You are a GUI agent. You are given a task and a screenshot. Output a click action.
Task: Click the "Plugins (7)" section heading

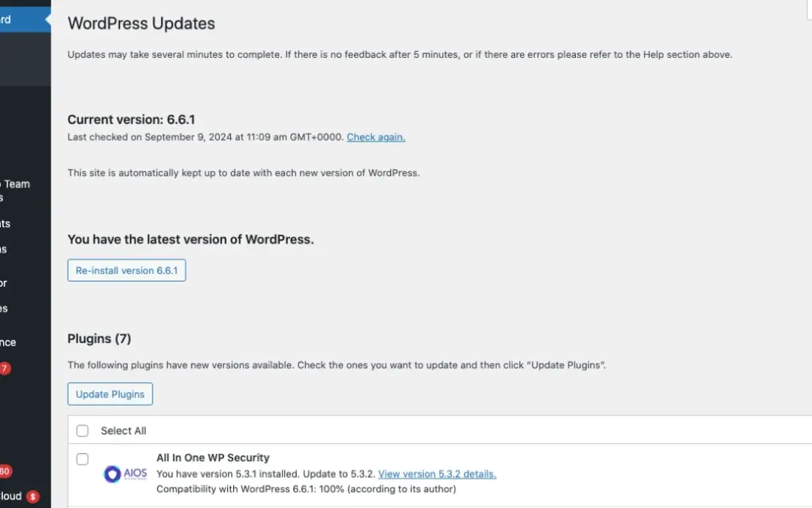tap(99, 339)
